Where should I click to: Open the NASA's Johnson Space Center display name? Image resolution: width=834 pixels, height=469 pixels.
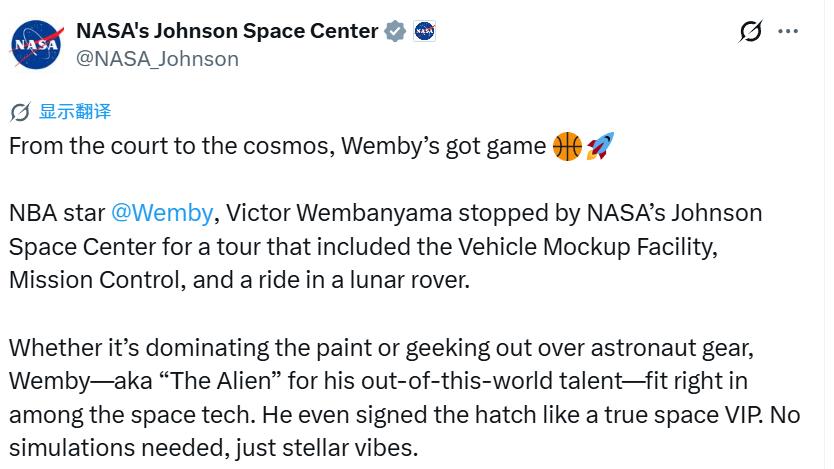click(227, 31)
